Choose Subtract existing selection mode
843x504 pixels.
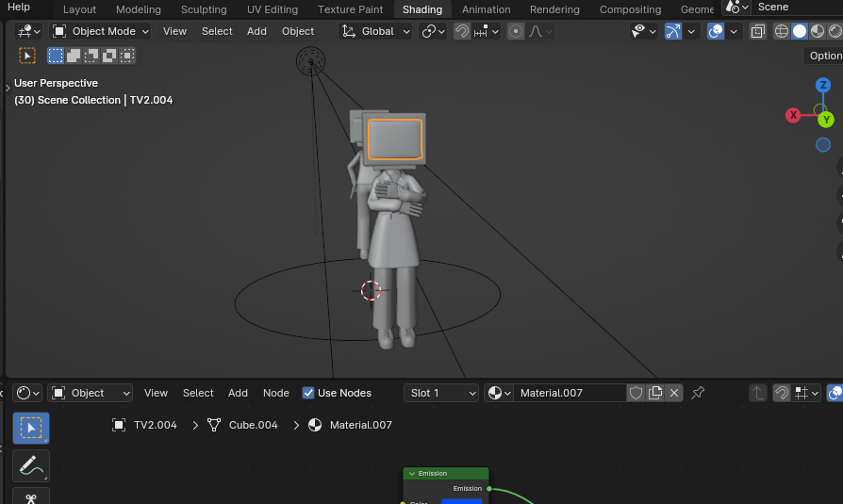coord(91,56)
